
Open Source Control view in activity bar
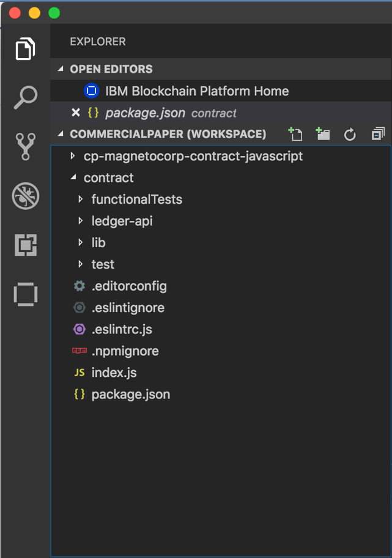25,146
